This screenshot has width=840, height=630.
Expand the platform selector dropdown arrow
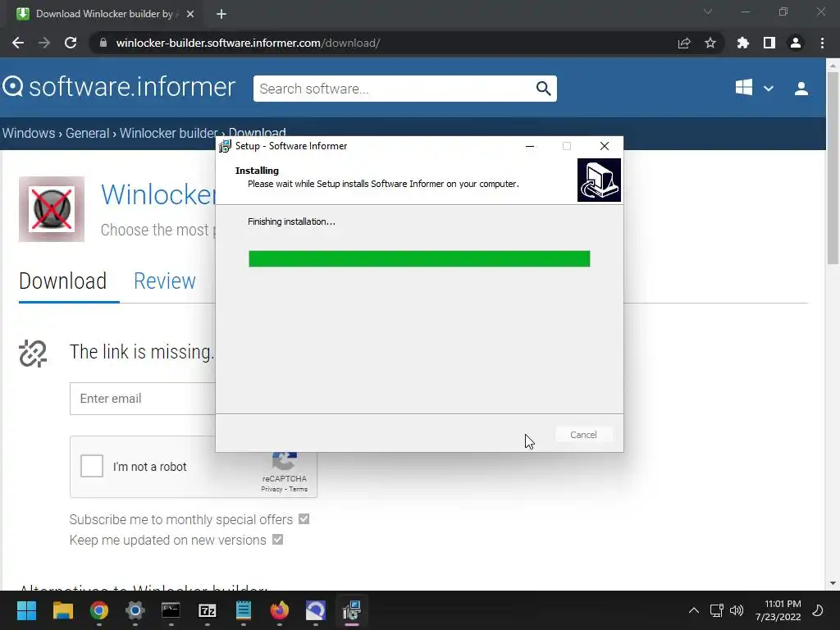point(768,89)
